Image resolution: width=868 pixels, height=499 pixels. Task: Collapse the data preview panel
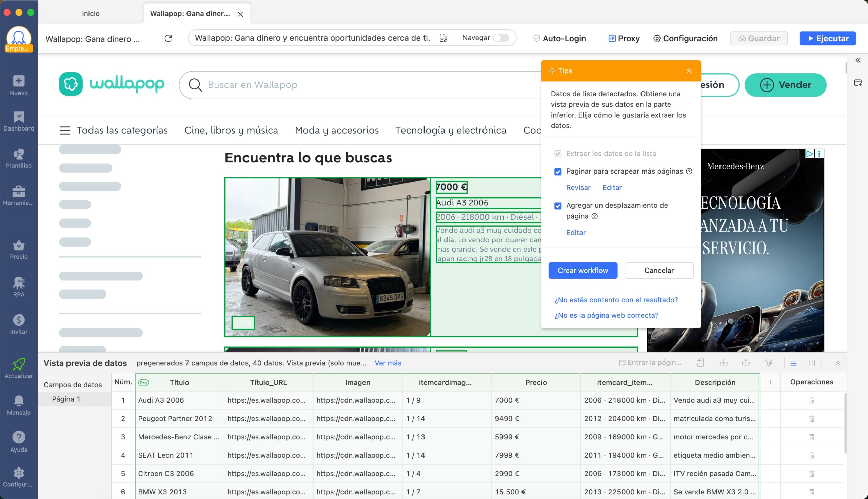click(837, 363)
